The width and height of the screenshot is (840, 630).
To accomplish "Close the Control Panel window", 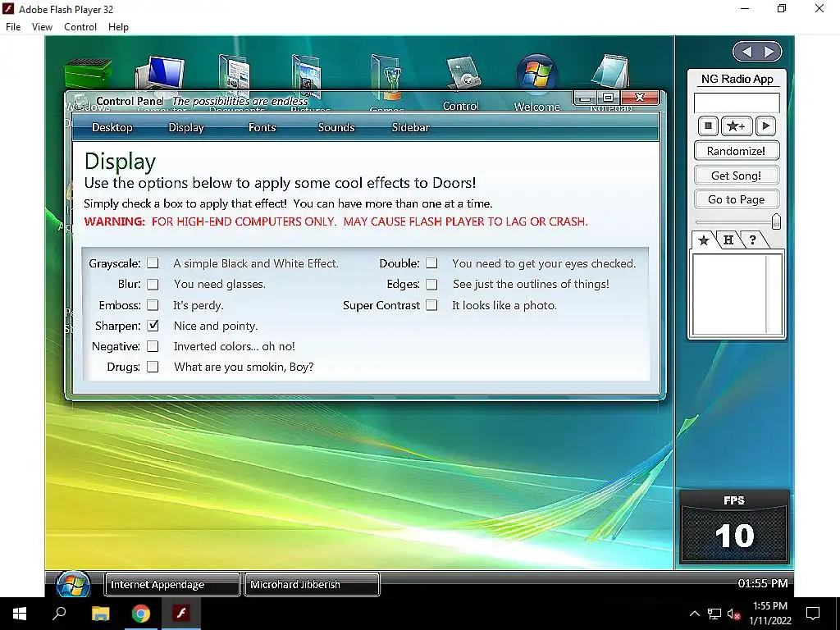I will pos(640,98).
